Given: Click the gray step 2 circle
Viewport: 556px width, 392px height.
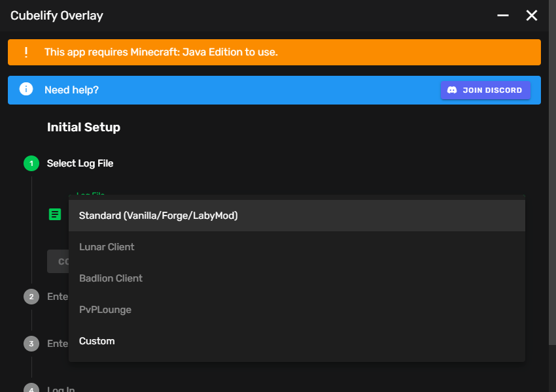Looking at the screenshot, I should point(31,297).
